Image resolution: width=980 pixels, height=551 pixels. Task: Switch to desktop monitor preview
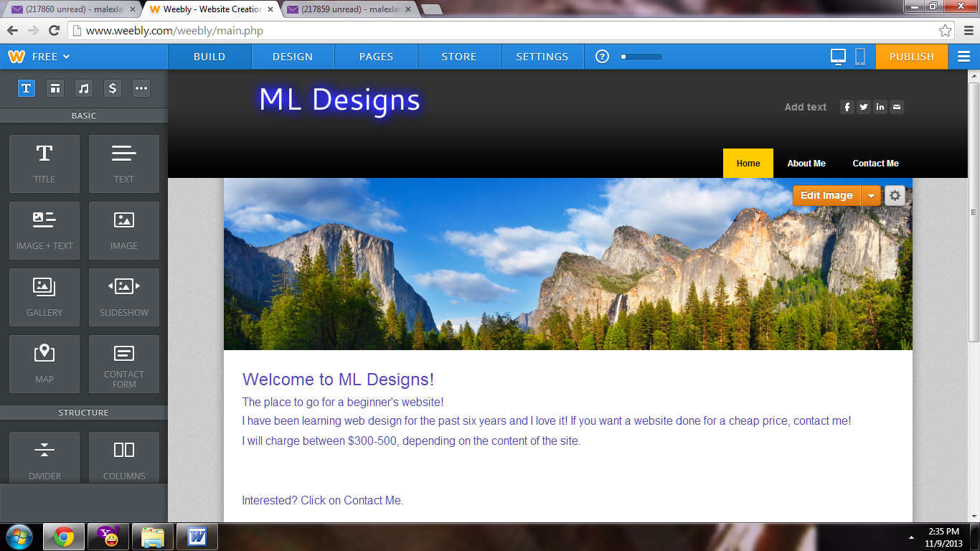838,57
